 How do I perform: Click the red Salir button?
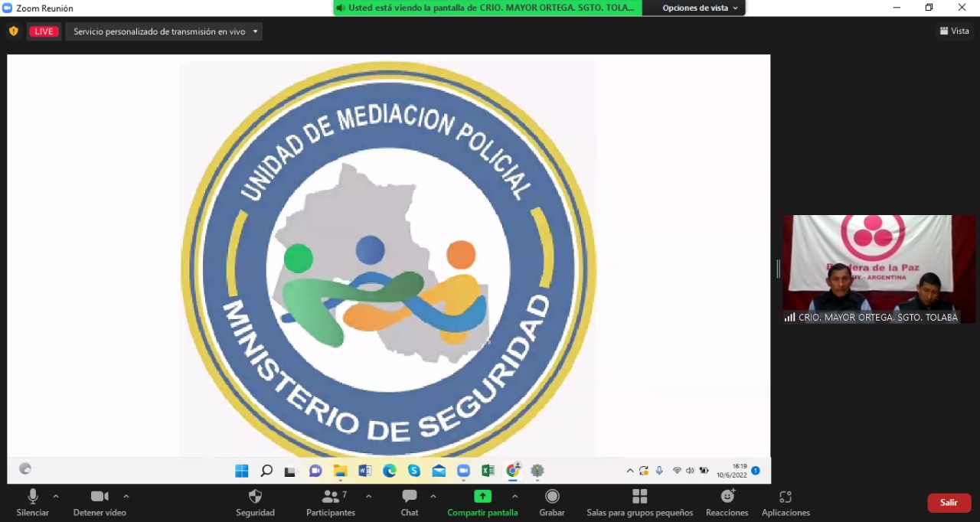coord(949,503)
